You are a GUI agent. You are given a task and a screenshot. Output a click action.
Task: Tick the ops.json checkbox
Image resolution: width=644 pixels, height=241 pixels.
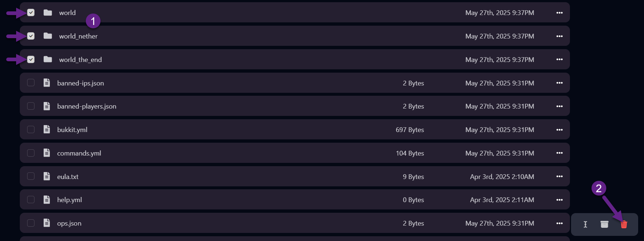[x=31, y=223]
